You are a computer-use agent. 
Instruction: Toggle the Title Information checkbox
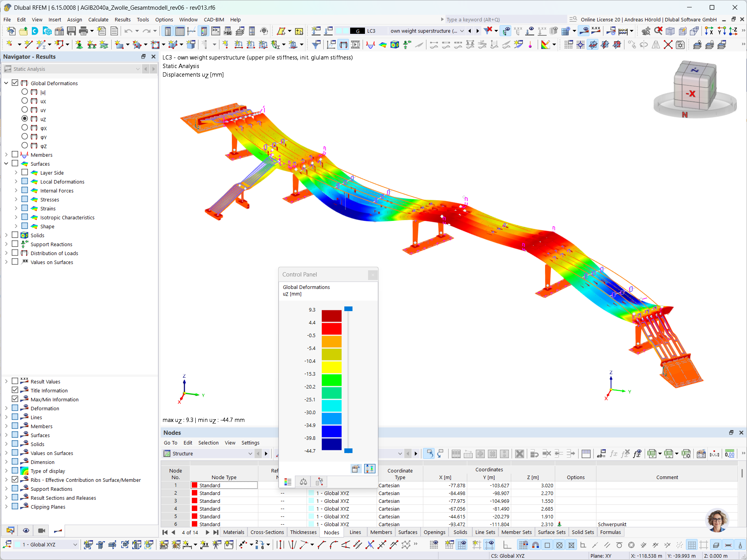tap(15, 390)
